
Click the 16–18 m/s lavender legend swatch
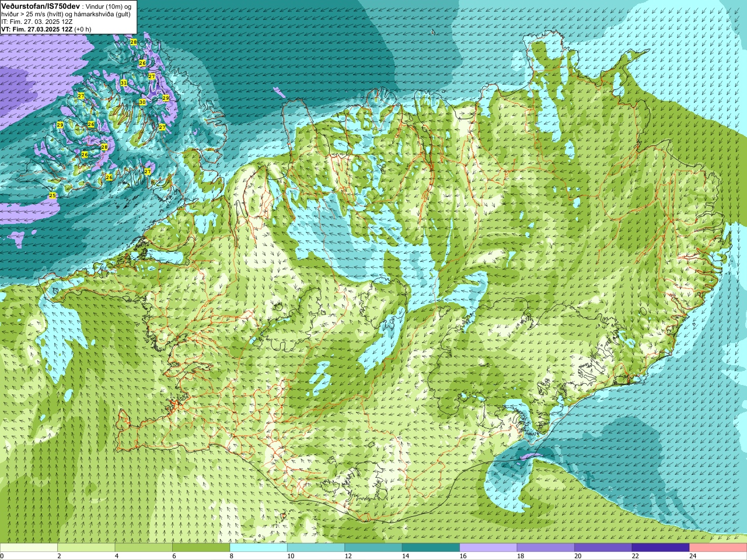click(488, 548)
